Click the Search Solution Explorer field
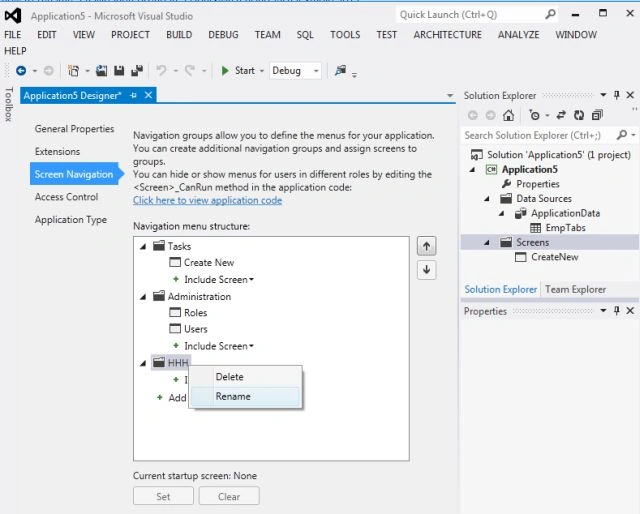The height and width of the screenshot is (514, 640). 539,135
